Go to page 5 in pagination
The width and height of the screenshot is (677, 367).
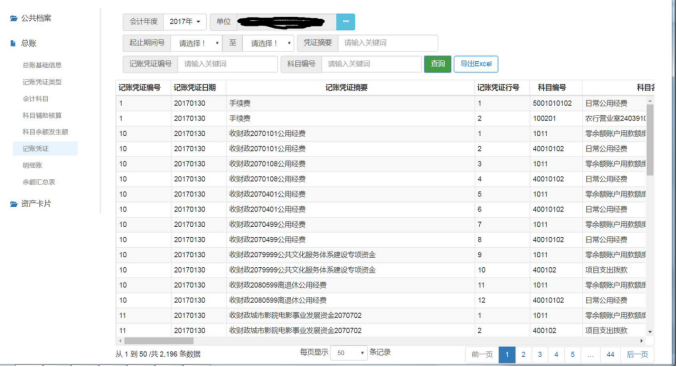[573, 354]
